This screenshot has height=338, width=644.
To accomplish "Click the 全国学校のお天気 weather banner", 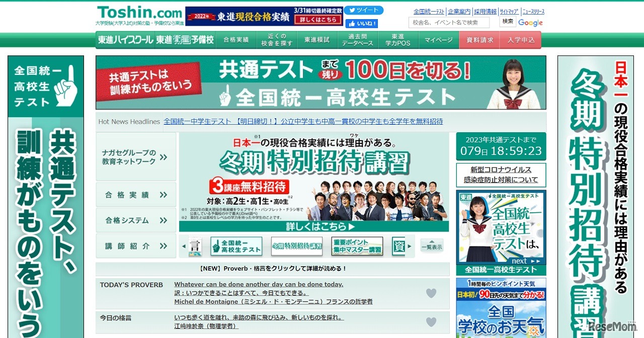I will (501, 308).
